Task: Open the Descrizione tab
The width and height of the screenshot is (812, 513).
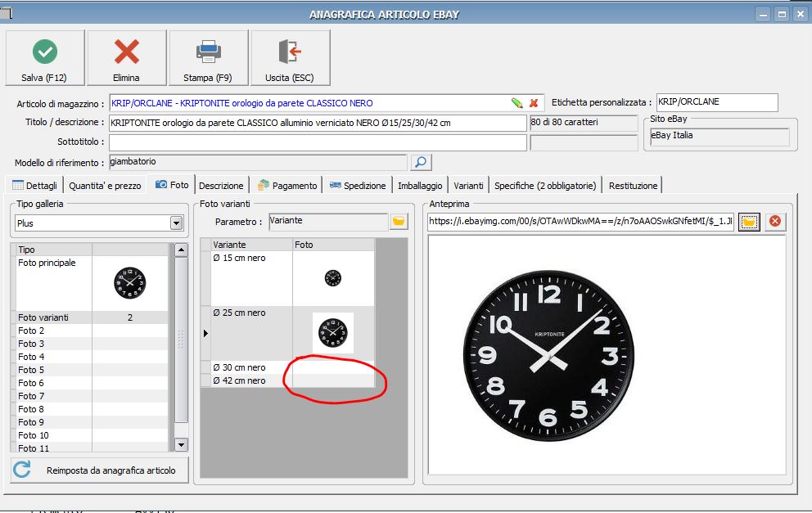Action: (x=221, y=186)
